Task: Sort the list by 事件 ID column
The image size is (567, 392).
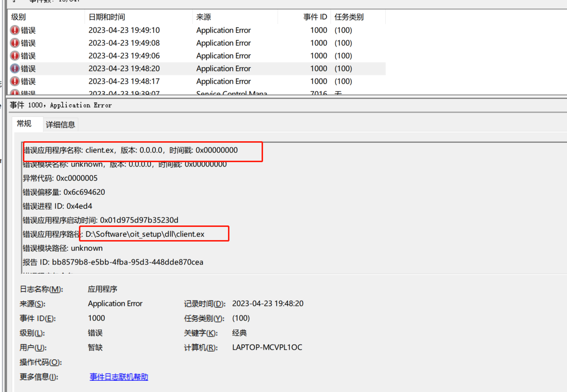Action: click(x=315, y=17)
